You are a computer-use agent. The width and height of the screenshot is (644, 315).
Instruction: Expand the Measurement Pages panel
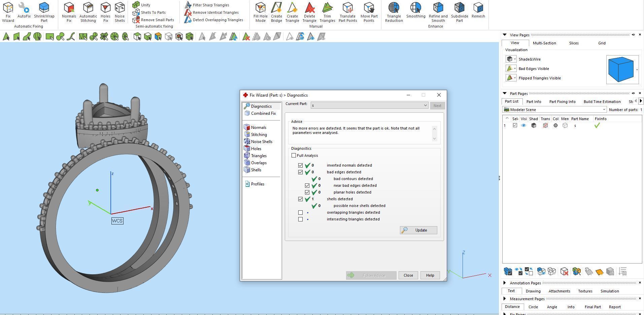[505, 299]
